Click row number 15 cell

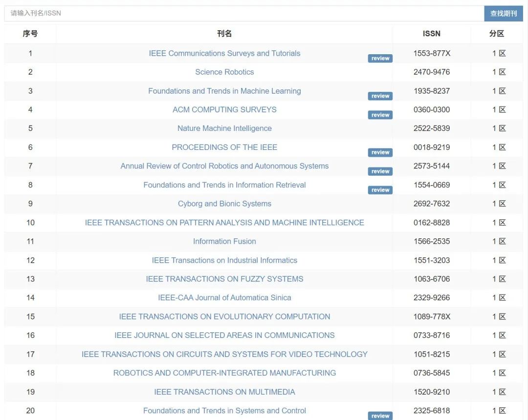pos(30,316)
